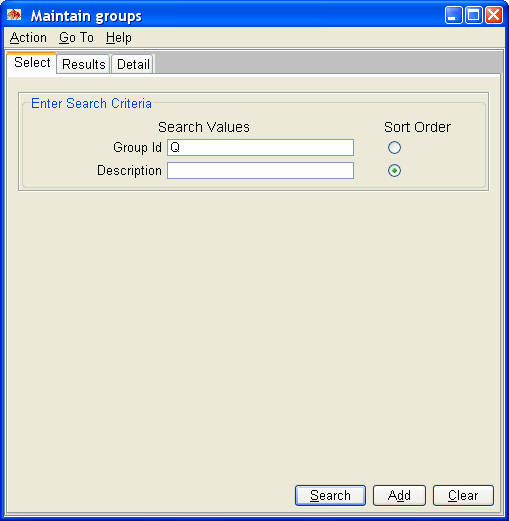This screenshot has height=521, width=509.
Task: Open the Help menu
Action: click(119, 38)
